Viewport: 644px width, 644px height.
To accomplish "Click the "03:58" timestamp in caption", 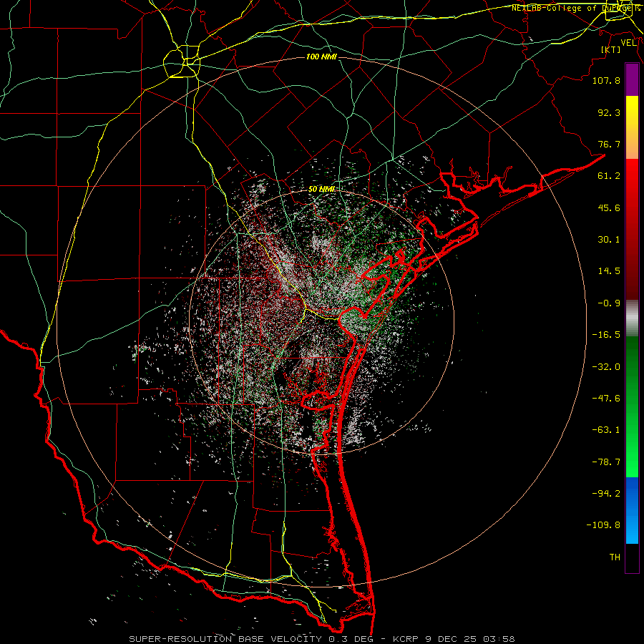I will (x=499, y=639).
